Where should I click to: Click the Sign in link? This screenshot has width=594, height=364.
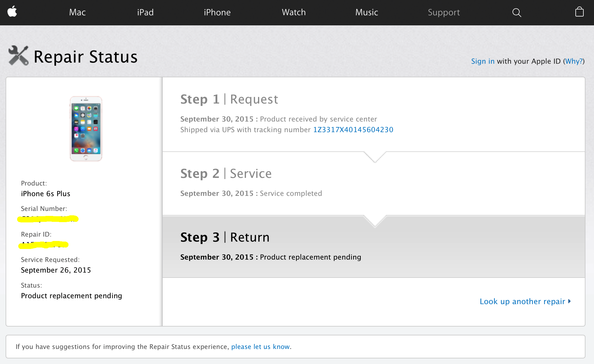(x=483, y=61)
